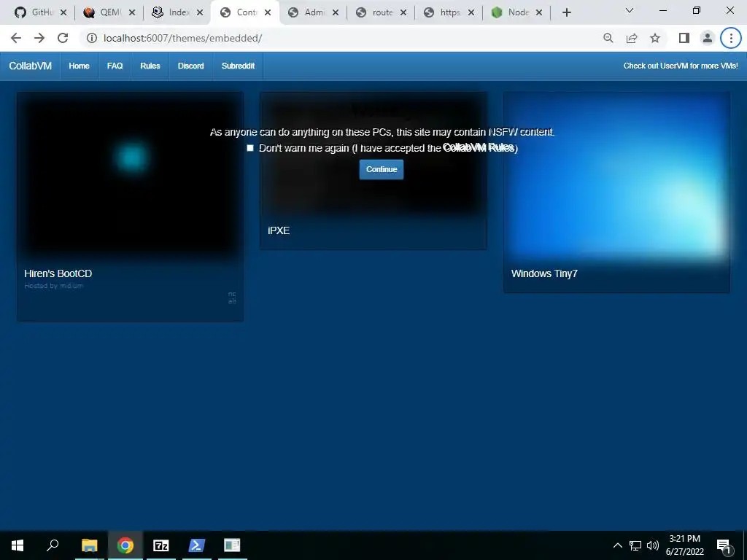Close the QEMU tab
Screen dimensions: 747x560
click(x=132, y=13)
